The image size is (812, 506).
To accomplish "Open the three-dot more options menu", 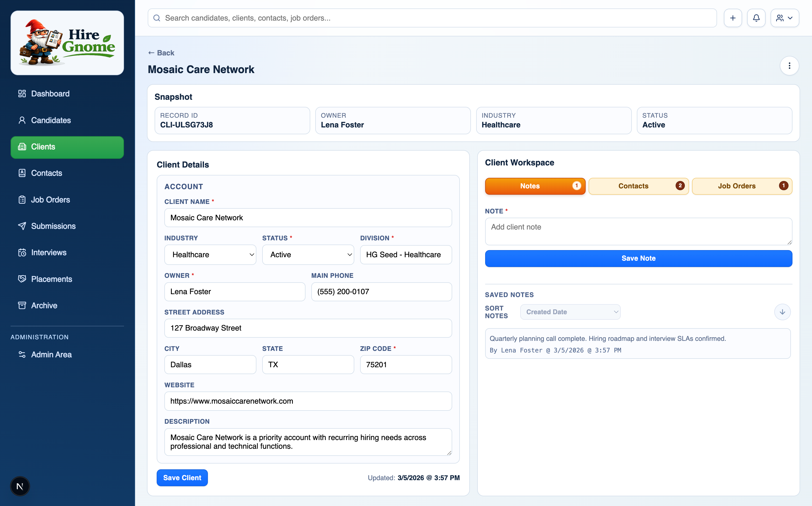I will click(789, 66).
